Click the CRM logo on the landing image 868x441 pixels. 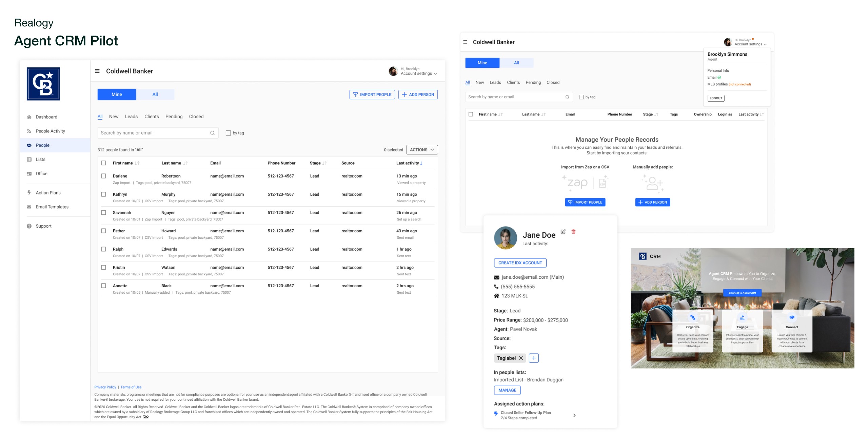pyautogui.click(x=643, y=256)
